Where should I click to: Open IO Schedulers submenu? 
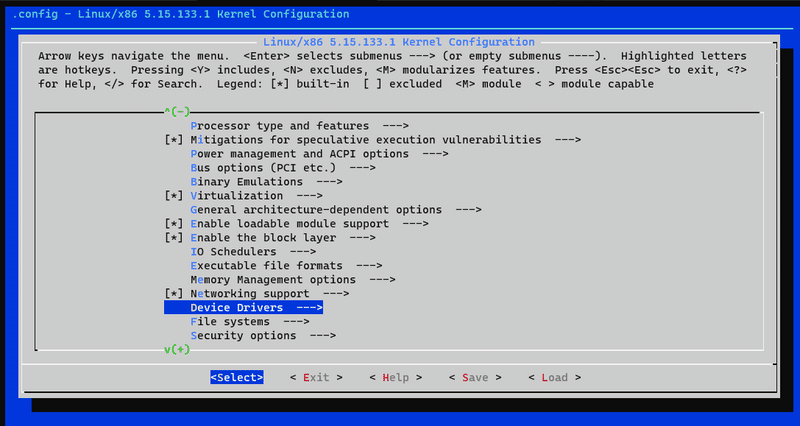(253, 252)
